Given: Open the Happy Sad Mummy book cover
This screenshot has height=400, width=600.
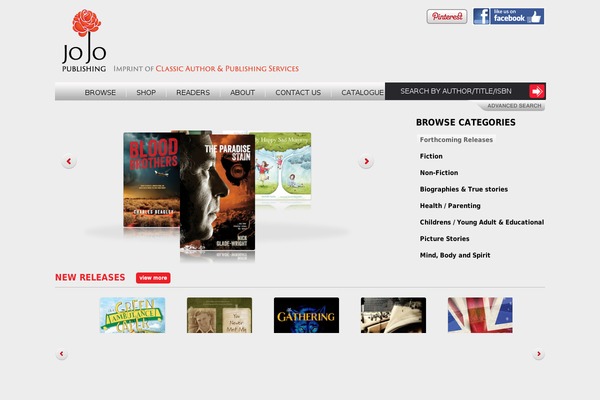Looking at the screenshot, I should 283,167.
